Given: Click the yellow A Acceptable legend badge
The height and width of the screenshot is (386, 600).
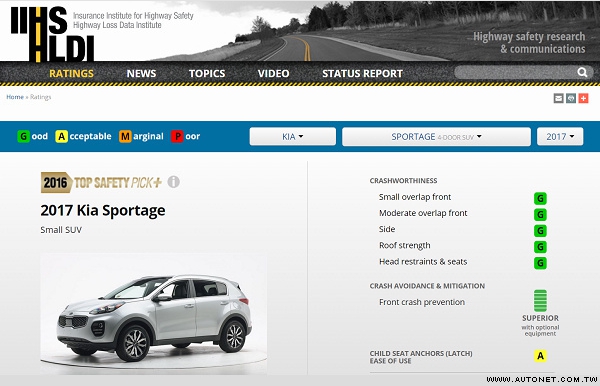Looking at the screenshot, I should tap(62, 136).
